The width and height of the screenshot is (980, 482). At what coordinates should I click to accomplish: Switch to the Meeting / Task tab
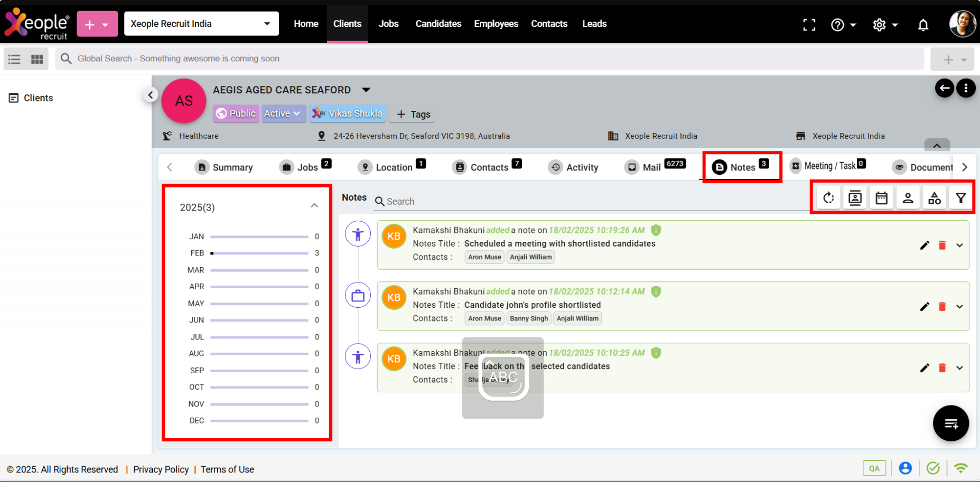tap(828, 166)
